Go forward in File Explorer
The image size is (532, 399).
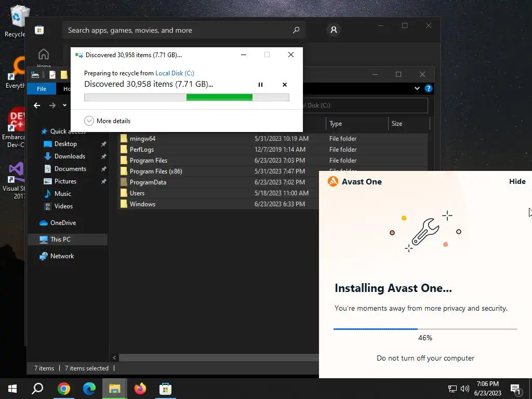click(x=52, y=105)
